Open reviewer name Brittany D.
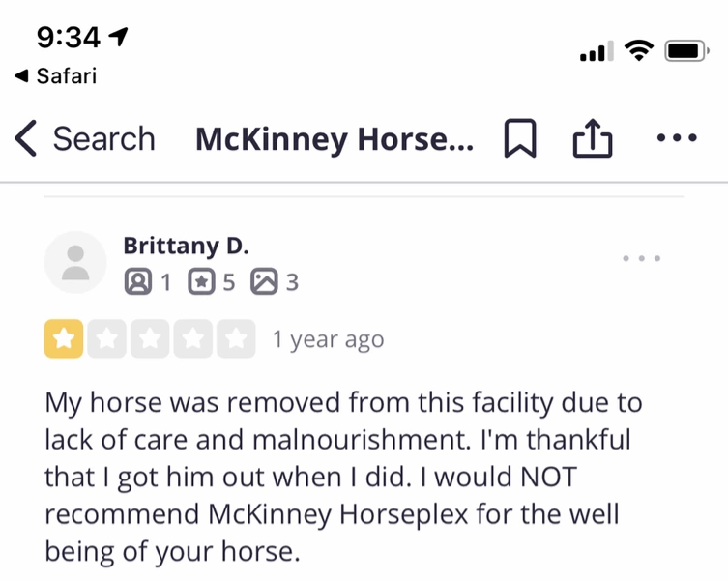Image resolution: width=728 pixels, height=581 pixels. pyautogui.click(x=186, y=246)
